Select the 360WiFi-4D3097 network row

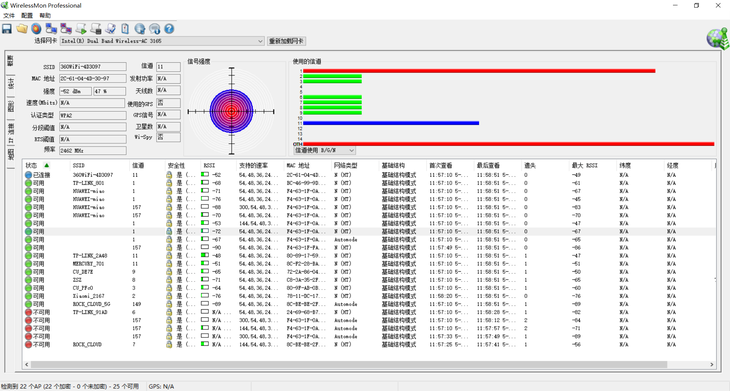click(368, 175)
